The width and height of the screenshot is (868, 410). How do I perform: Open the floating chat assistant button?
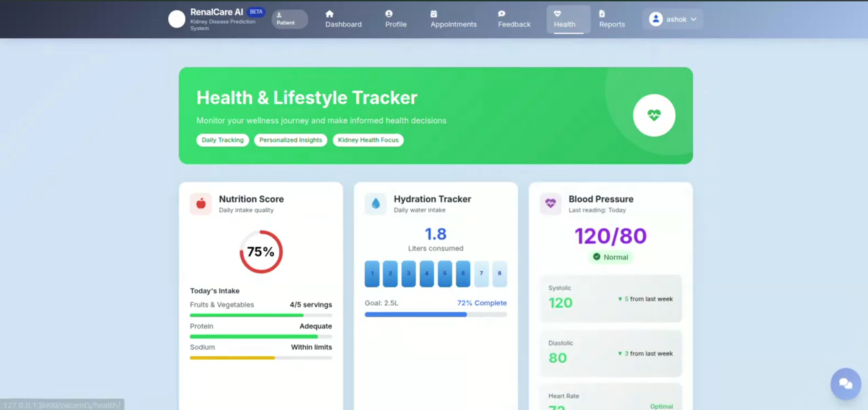(x=846, y=383)
